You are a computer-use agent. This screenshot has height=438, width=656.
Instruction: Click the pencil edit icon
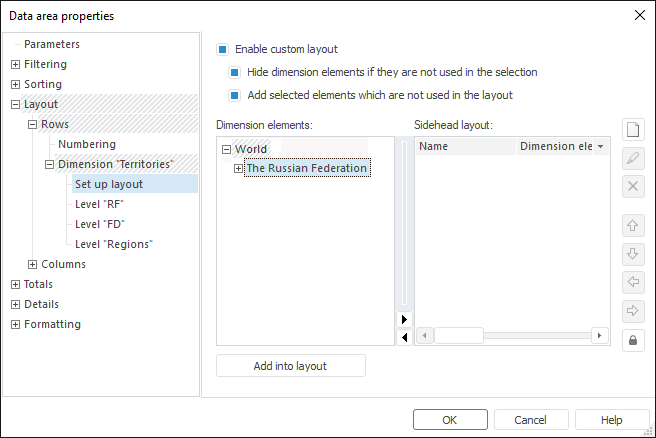click(632, 158)
